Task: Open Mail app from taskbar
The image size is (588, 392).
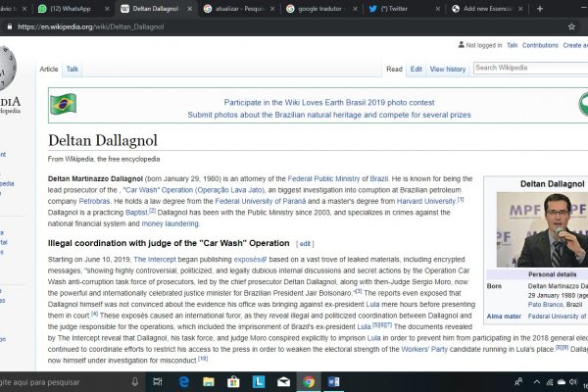Action: pyautogui.click(x=283, y=382)
